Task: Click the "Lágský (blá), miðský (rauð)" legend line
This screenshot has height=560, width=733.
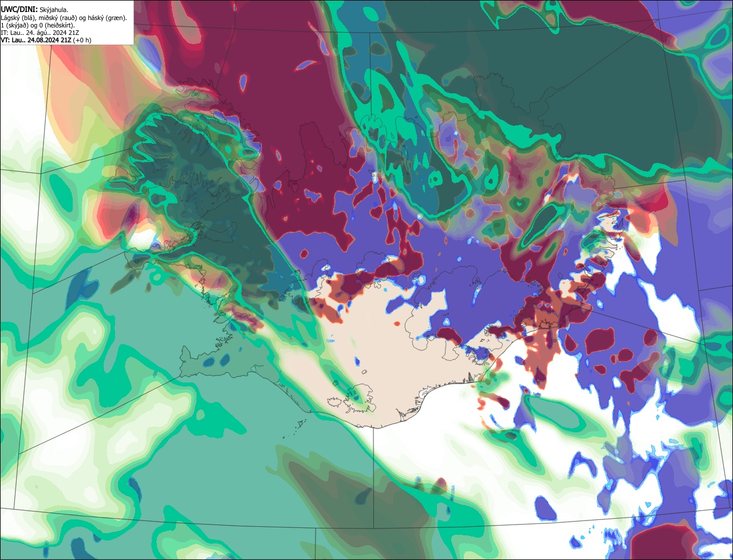Action: pyautogui.click(x=64, y=18)
